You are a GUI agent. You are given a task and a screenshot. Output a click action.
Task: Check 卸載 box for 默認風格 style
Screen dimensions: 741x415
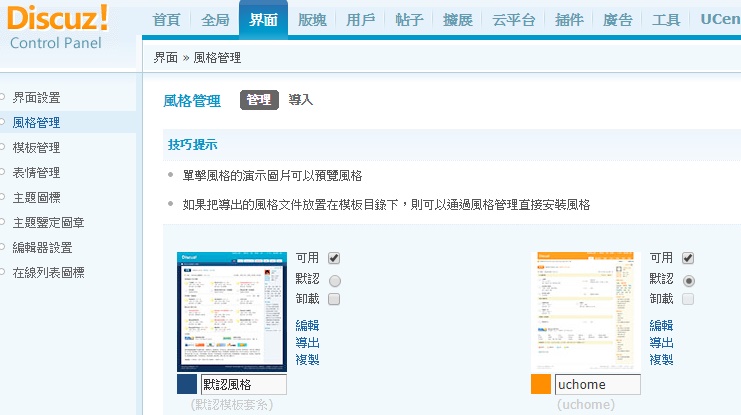tap(334, 299)
